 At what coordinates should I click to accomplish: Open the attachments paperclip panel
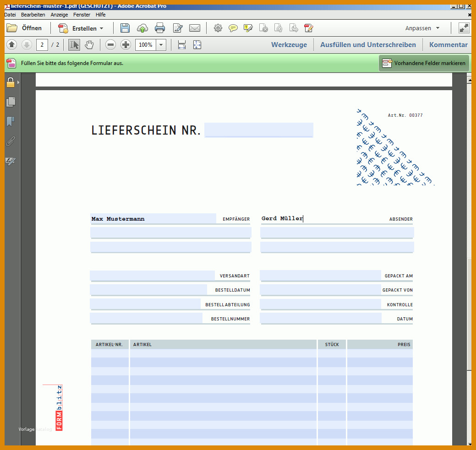11,141
